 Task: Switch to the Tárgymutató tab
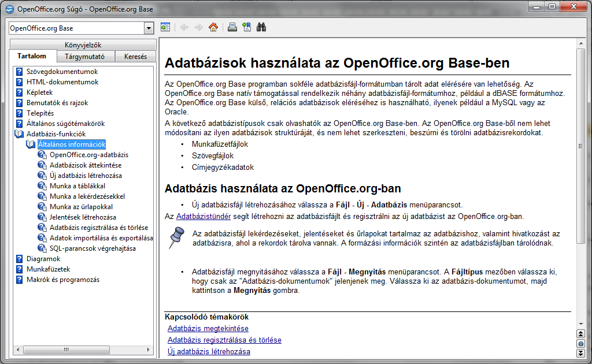[x=84, y=57]
